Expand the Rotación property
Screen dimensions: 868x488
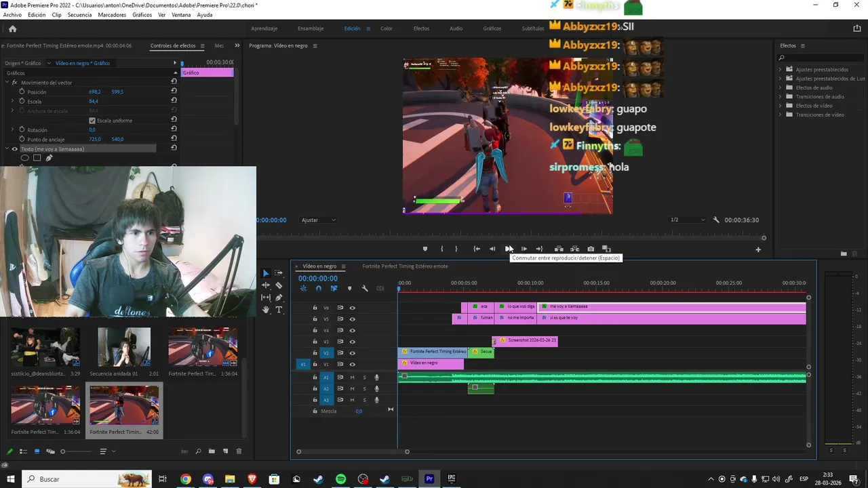12,129
